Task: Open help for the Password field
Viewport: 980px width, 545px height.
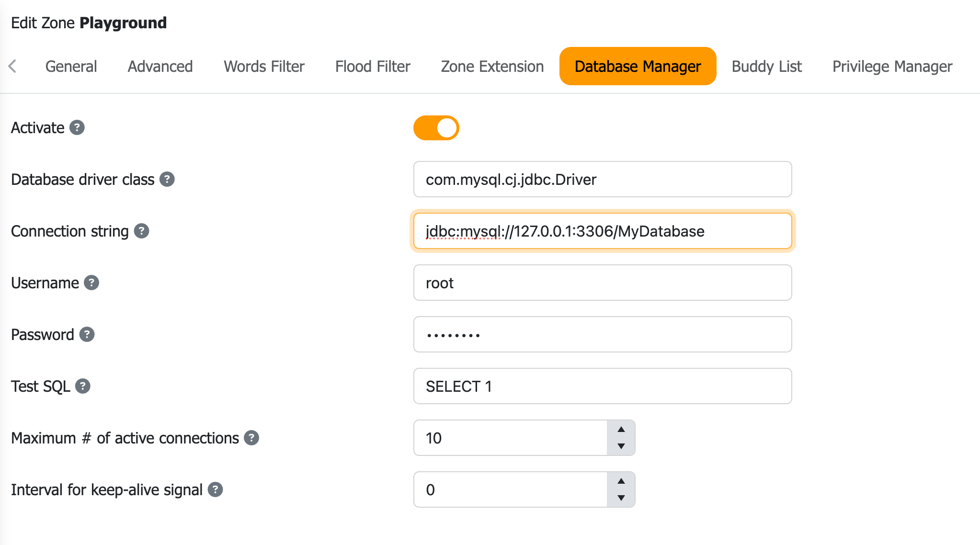Action: coord(87,334)
